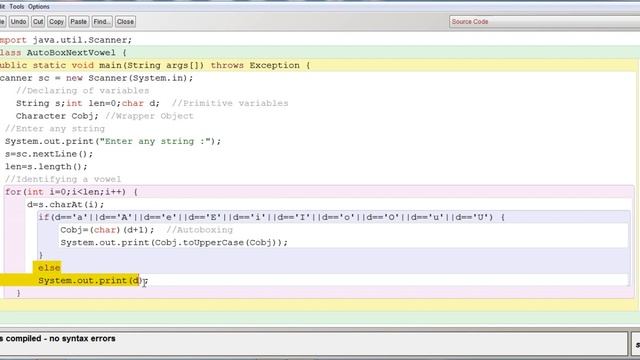Click the //Identifying a vowel comment
This screenshot has width=640, height=360.
pos(63,179)
